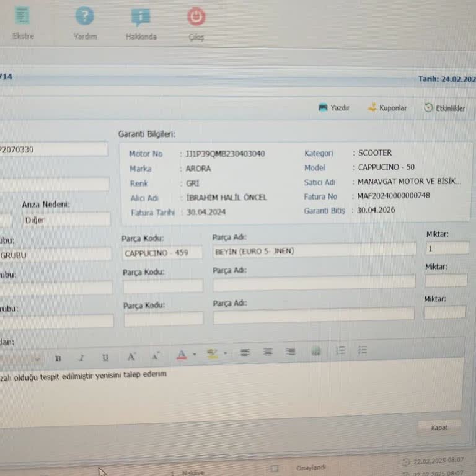Tick the checkbox beside Onaylandı
The width and height of the screenshot is (476, 476).
pyautogui.click(x=275, y=469)
